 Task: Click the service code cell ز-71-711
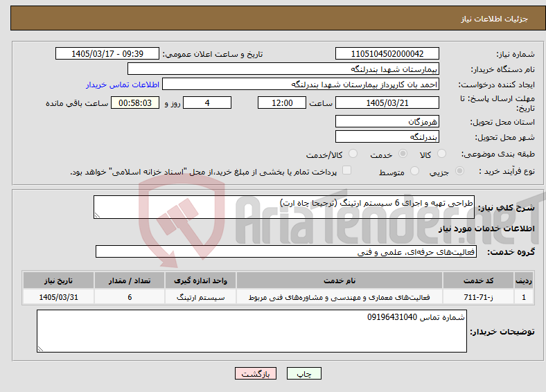coord(479,297)
